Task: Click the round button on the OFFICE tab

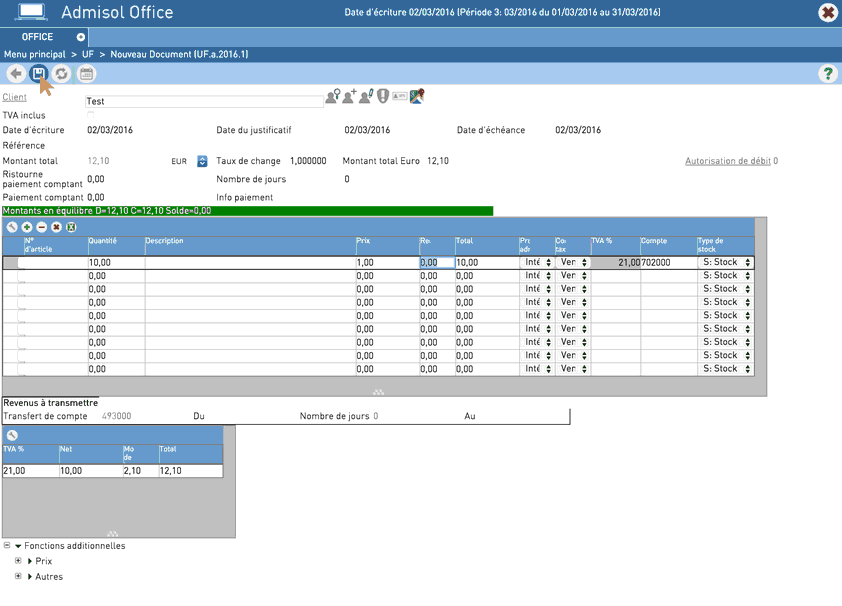Action: click(x=81, y=37)
